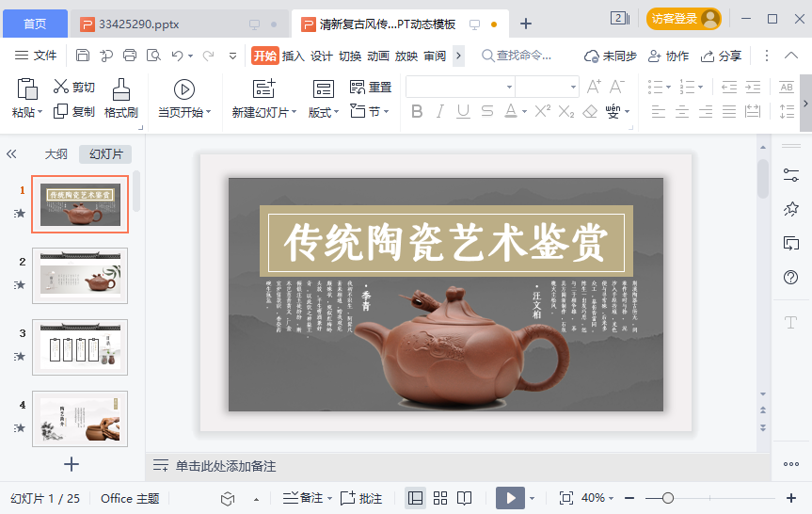Switch to 插入 ribbon tab
The height and width of the screenshot is (514, 812).
(x=294, y=56)
